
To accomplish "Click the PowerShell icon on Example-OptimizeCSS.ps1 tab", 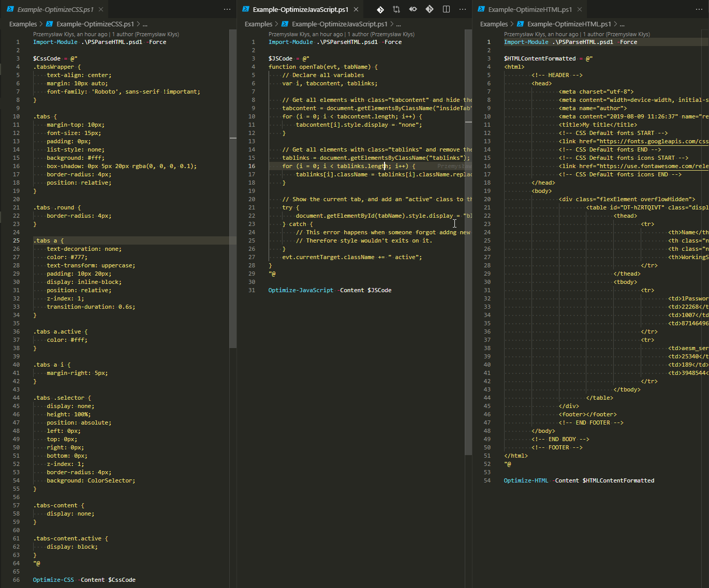I will point(10,9).
